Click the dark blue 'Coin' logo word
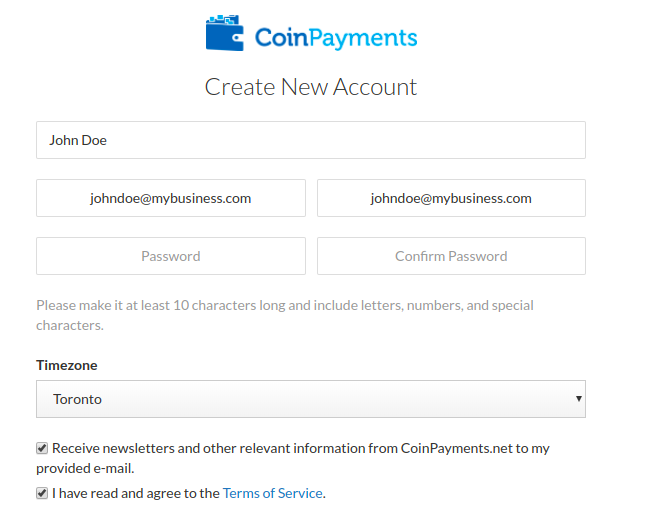Image resolution: width=663 pixels, height=516 pixels. (x=282, y=38)
